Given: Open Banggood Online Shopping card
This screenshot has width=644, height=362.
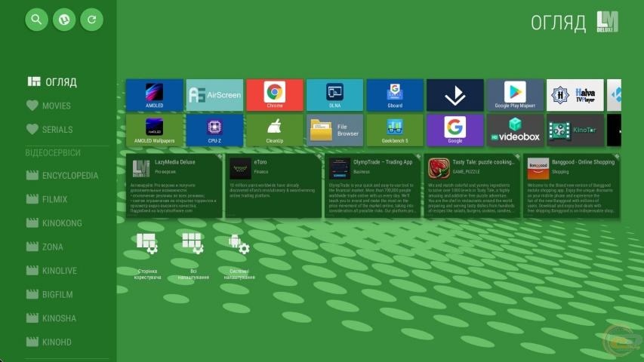Looking at the screenshot, I should [x=572, y=186].
